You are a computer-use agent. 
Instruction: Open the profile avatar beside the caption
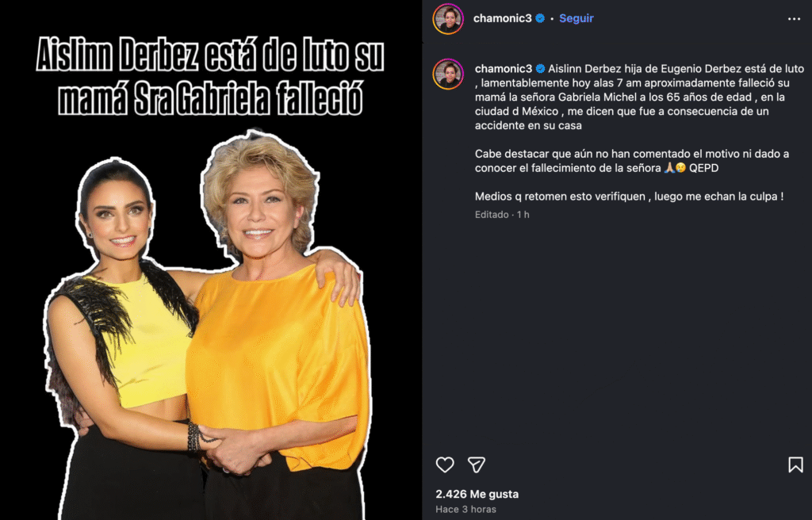coord(448,74)
